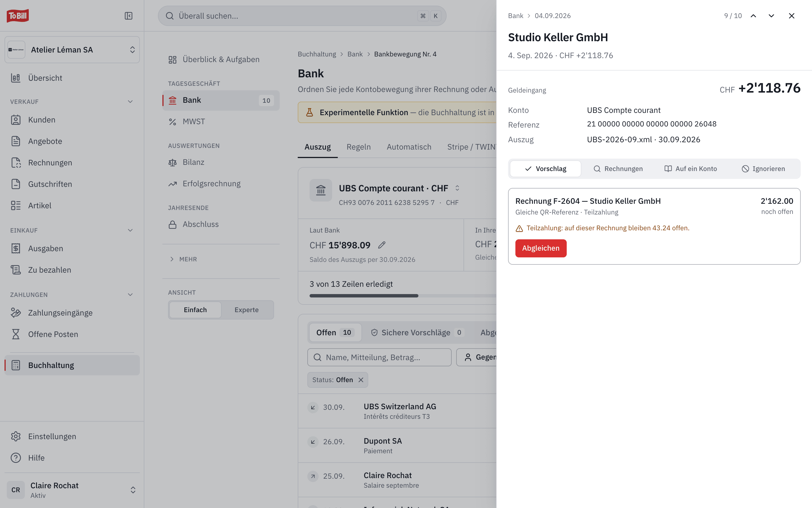Close the Studio Keller GmbH detail panel
Image resolution: width=812 pixels, height=508 pixels.
[791, 16]
